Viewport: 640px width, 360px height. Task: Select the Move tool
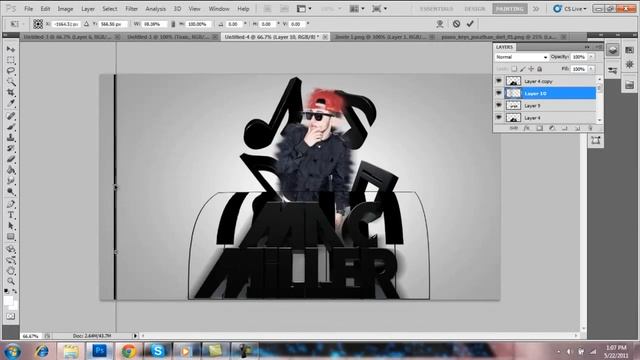[11, 49]
